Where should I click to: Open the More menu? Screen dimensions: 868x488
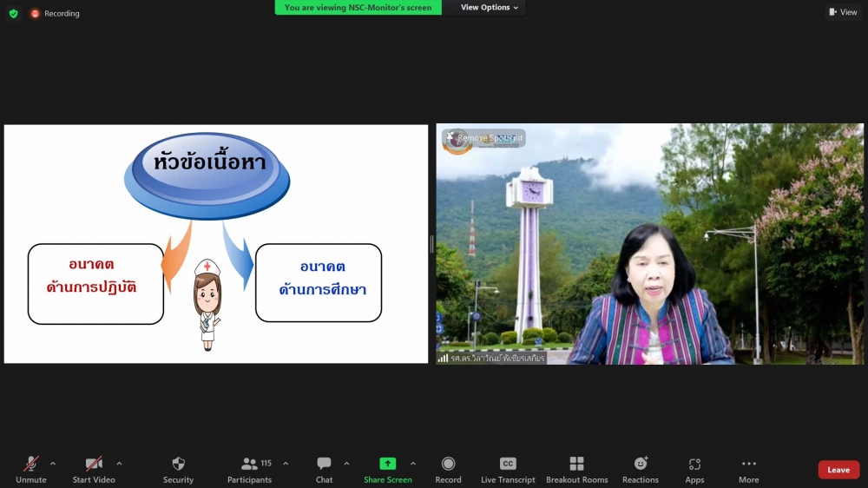pyautogui.click(x=748, y=469)
